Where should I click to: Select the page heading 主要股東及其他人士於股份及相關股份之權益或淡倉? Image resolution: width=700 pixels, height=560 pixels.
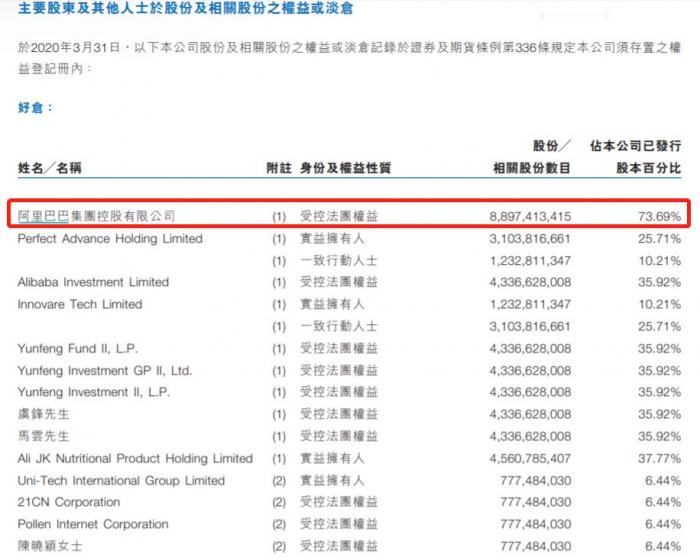(x=186, y=8)
